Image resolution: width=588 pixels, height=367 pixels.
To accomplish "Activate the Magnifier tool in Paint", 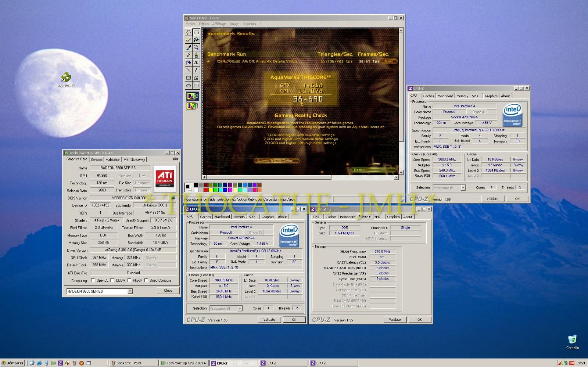I will 196,47.
